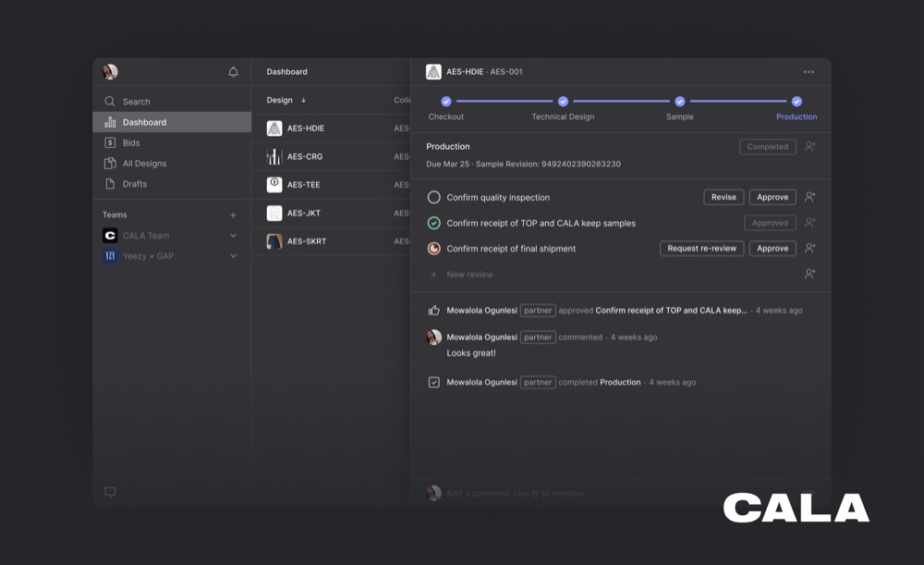Toggle the Confirm quality inspection circle

click(x=434, y=197)
